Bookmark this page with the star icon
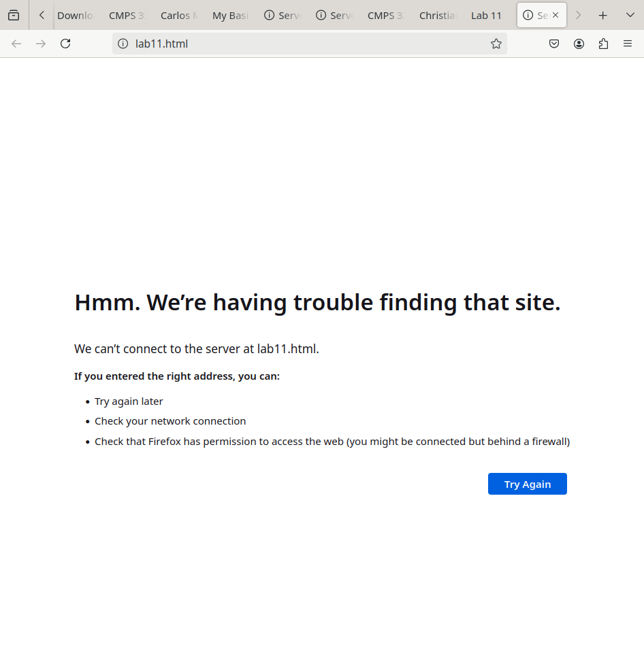Screen dimensions: 644x658 pyautogui.click(x=496, y=44)
